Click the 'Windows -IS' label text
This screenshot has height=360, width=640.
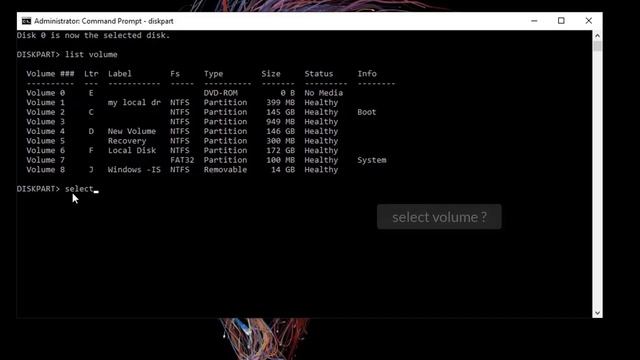pos(134,170)
